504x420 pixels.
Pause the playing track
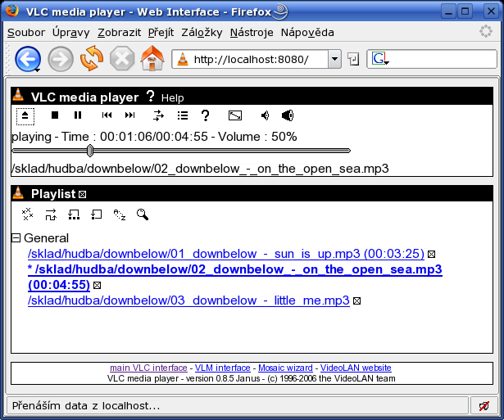click(78, 115)
